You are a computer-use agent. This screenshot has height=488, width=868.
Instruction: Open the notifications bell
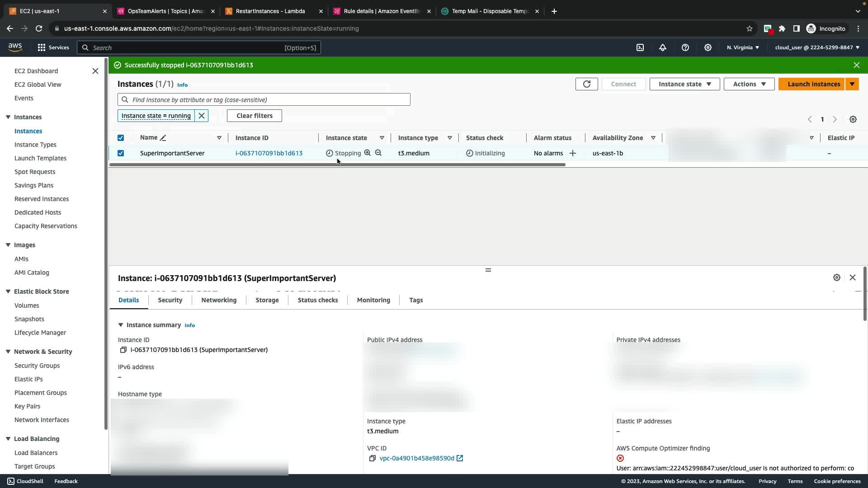click(663, 47)
